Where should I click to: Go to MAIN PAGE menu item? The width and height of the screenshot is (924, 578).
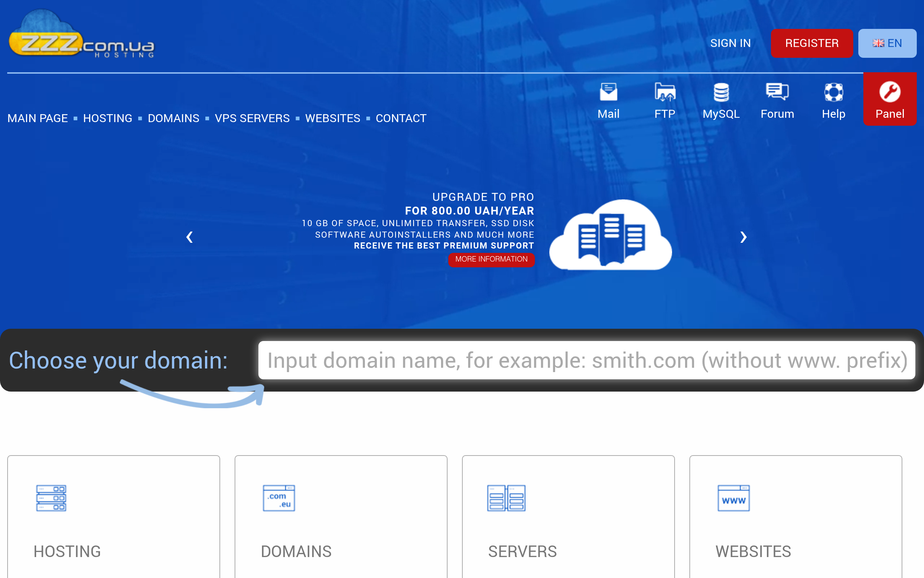38,118
